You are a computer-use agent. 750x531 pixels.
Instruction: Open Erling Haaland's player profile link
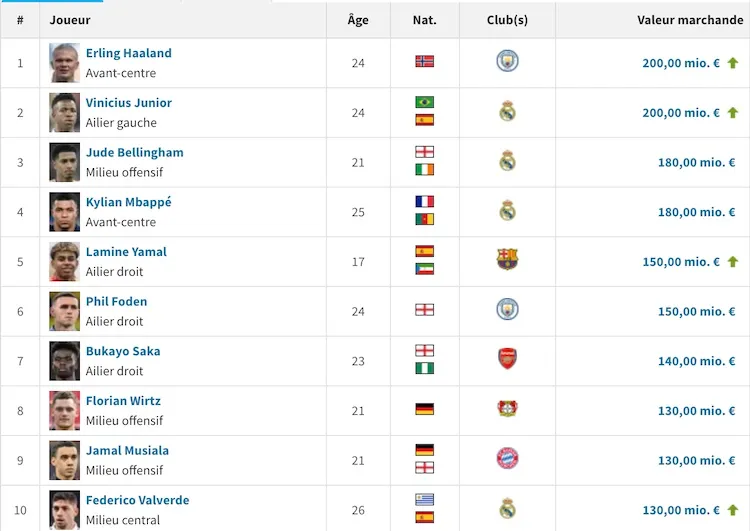click(x=128, y=53)
